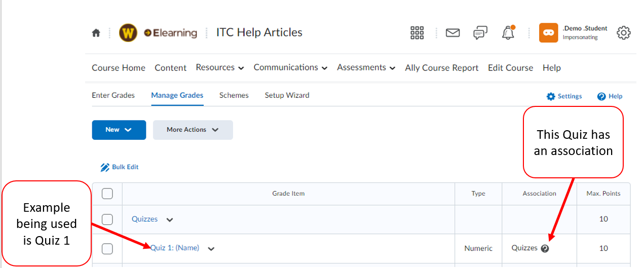Open Quizzes category context chevron

[170, 220]
